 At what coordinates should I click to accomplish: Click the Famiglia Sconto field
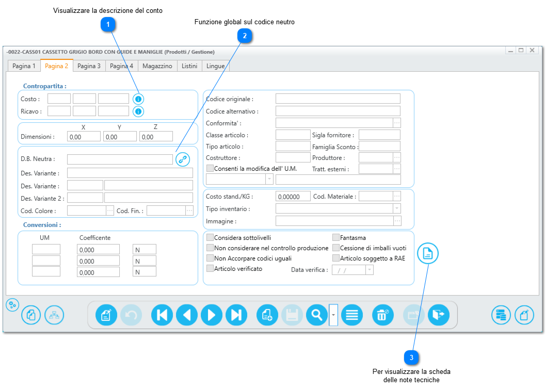click(380, 146)
